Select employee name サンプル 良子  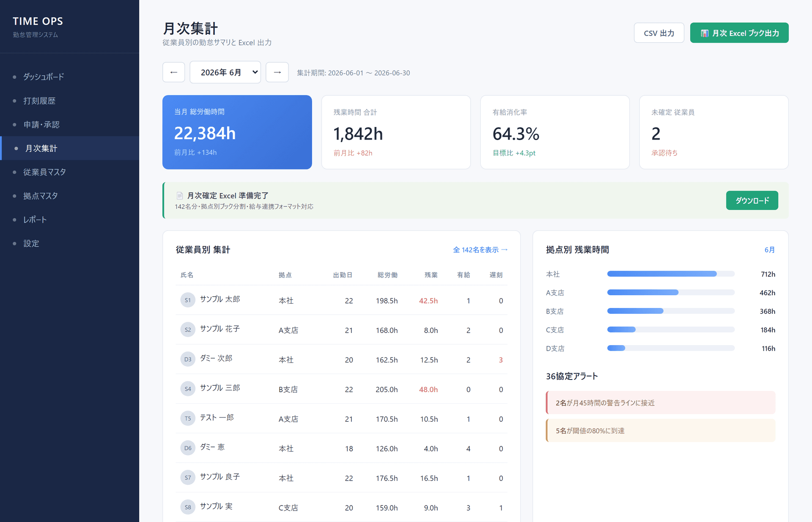(220, 477)
